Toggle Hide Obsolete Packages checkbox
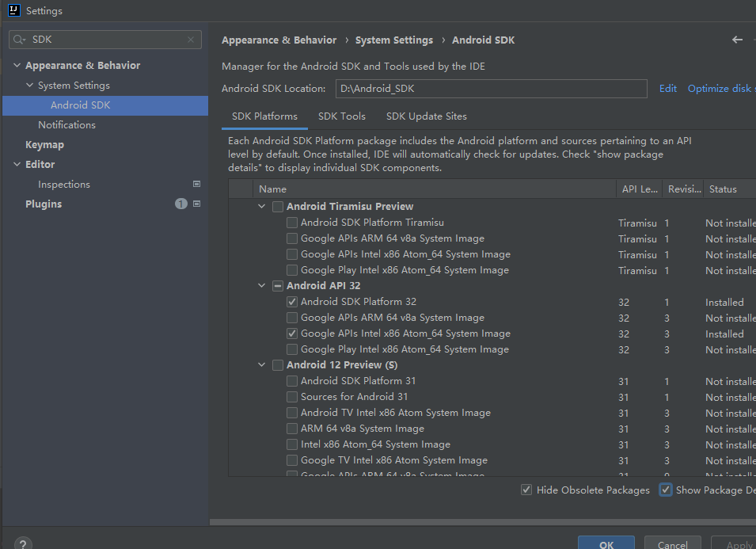The height and width of the screenshot is (549, 756). [526, 490]
